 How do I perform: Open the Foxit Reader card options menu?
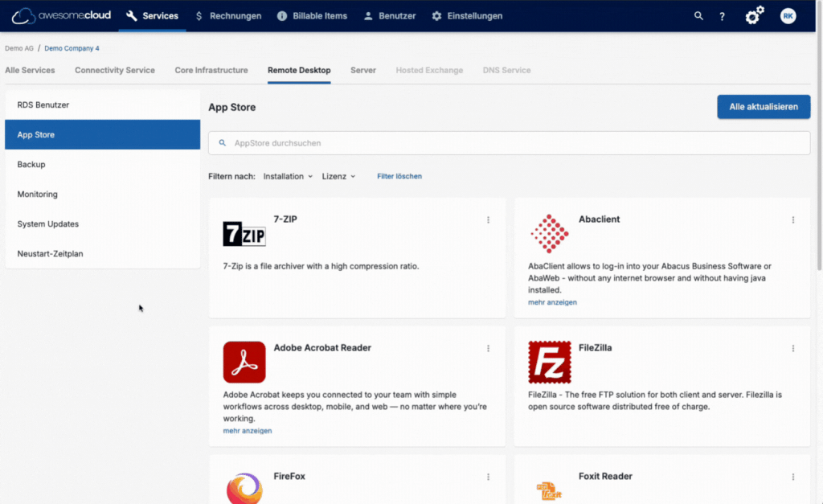coord(793,477)
